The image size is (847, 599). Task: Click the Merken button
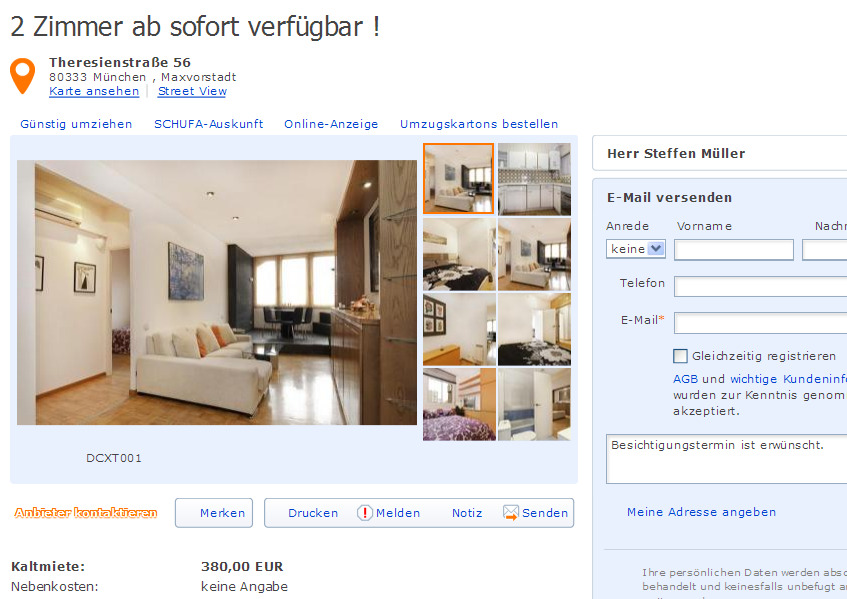tap(214, 513)
